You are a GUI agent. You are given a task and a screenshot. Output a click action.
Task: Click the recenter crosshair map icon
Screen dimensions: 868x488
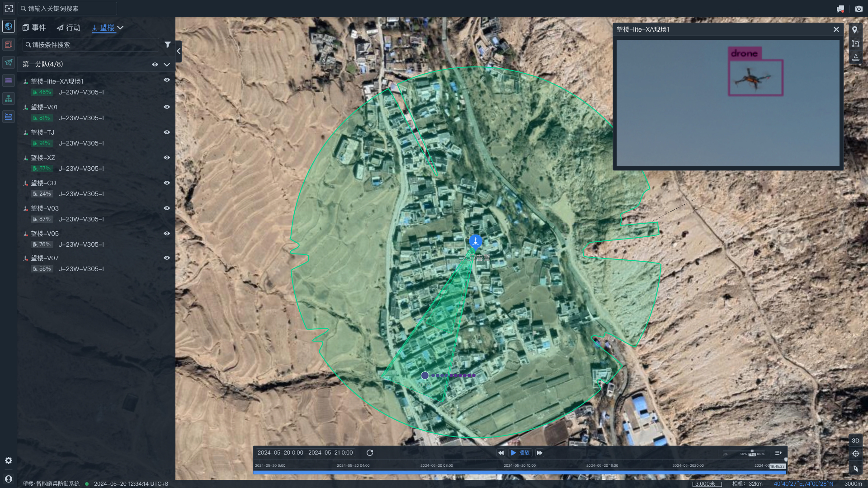(855, 454)
